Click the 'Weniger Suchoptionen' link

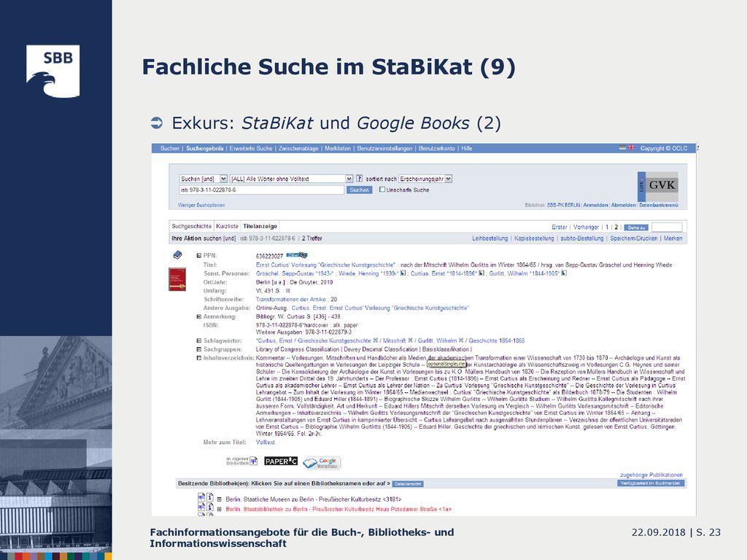click(x=201, y=205)
